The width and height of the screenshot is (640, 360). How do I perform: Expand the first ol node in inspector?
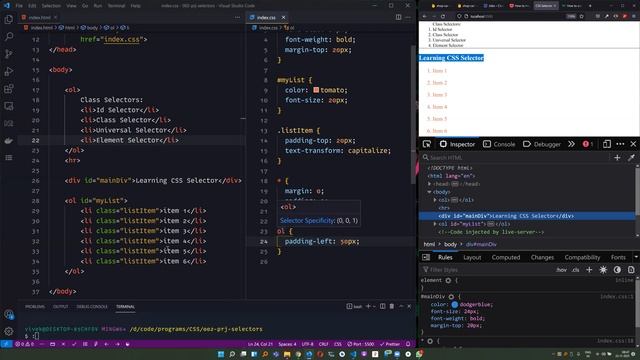pos(435,200)
